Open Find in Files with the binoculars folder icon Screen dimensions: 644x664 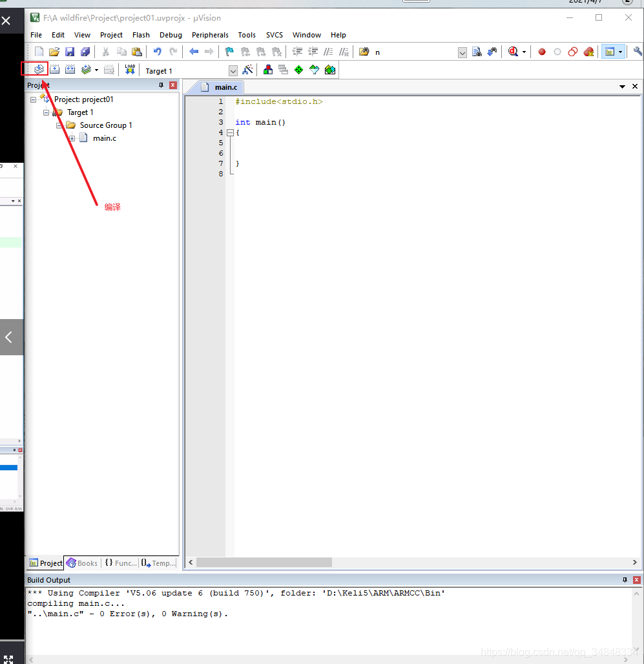[x=364, y=52]
